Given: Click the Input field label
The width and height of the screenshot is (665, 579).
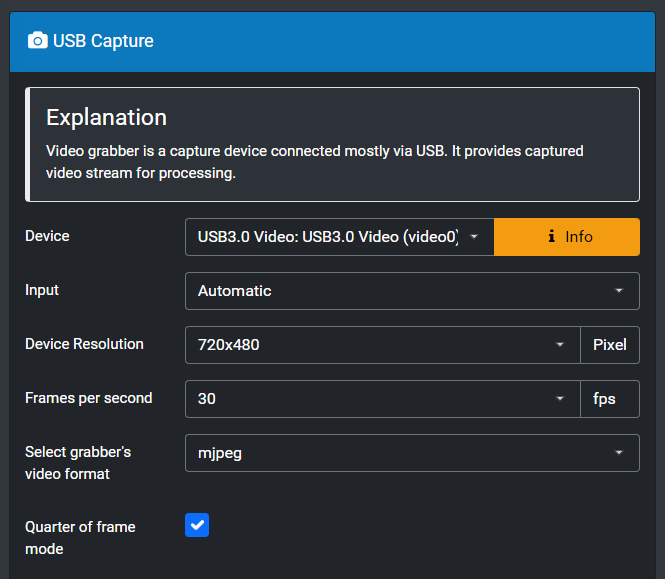Looking at the screenshot, I should tap(42, 290).
